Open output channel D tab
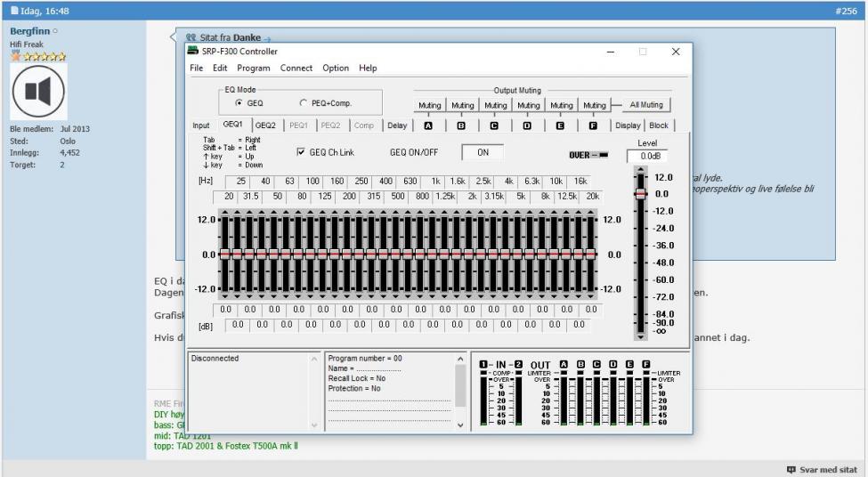This screenshot has width=868, height=477. click(527, 125)
